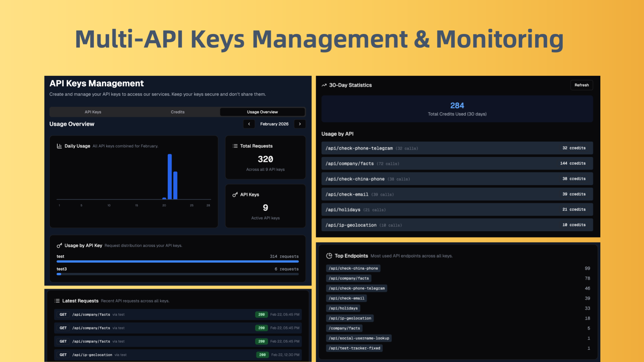644x362 pixels.
Task: Click the next month chevron arrow
Action: click(300, 124)
